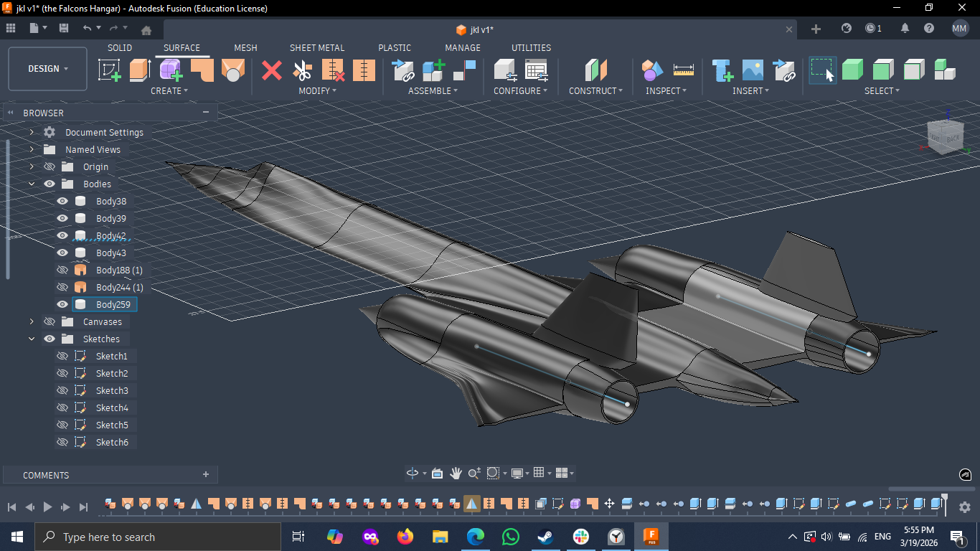Click the Measure ruler tool
Viewport: 980px width, 551px height.
pos(684,70)
